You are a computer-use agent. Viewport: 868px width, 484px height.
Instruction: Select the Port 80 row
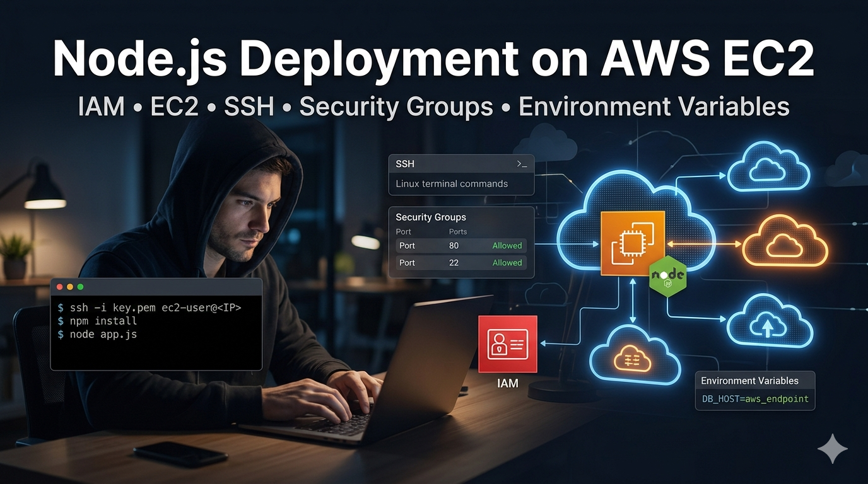pyautogui.click(x=461, y=246)
